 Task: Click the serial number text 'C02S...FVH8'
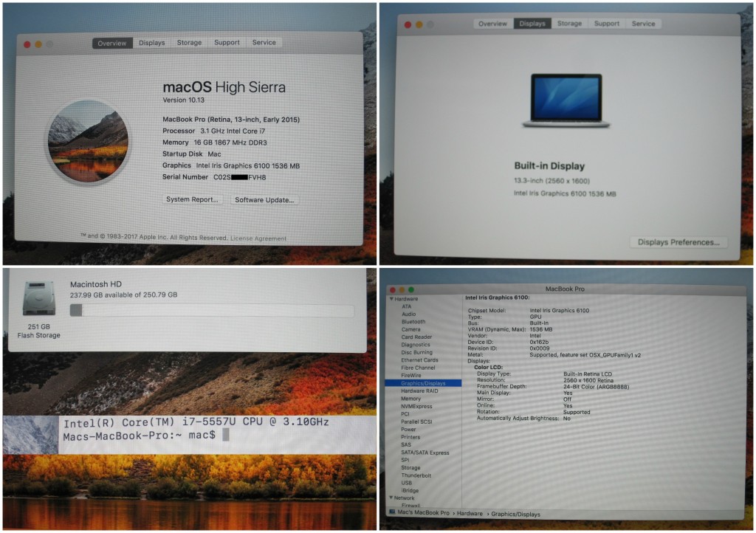pyautogui.click(x=240, y=177)
